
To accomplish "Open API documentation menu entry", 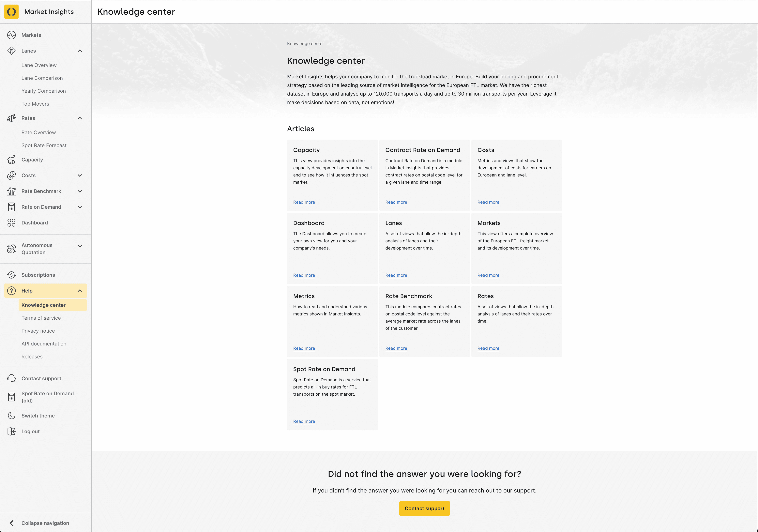I will 44,344.
